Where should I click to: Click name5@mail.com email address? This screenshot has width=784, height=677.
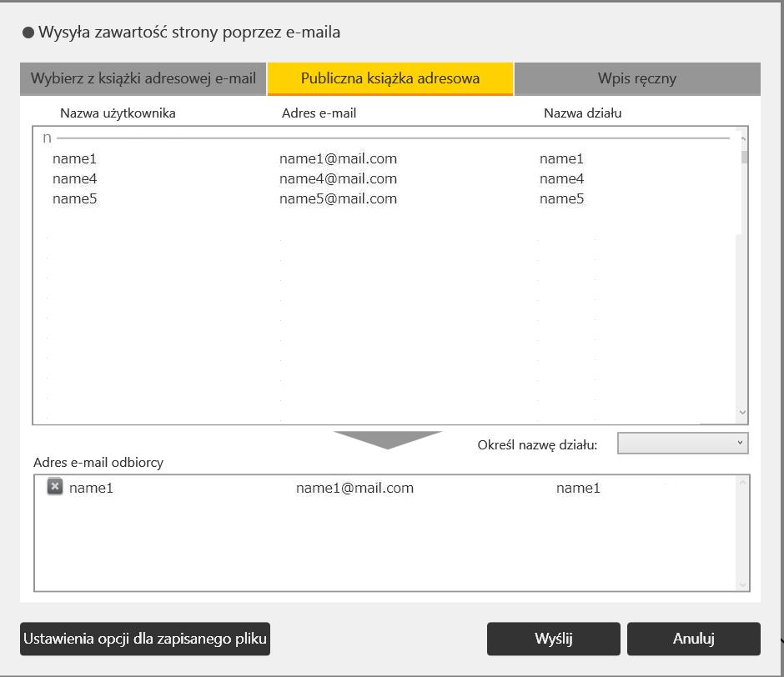click(x=338, y=199)
